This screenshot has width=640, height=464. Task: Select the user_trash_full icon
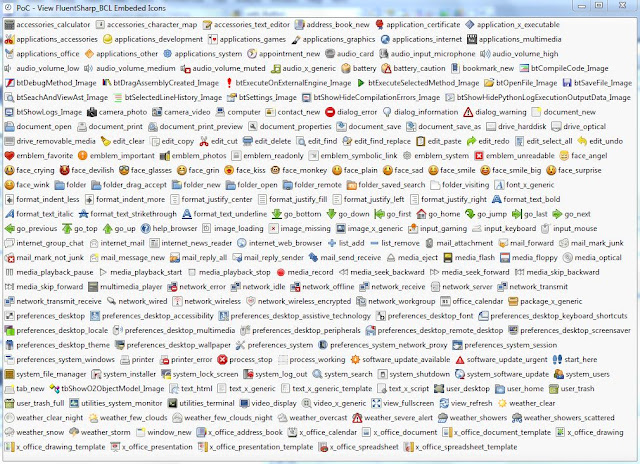9,403
